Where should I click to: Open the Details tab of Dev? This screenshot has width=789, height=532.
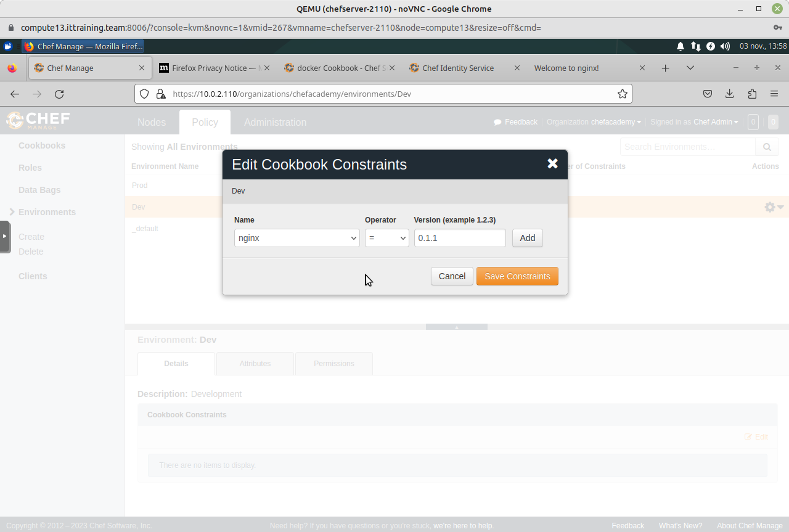point(176,364)
